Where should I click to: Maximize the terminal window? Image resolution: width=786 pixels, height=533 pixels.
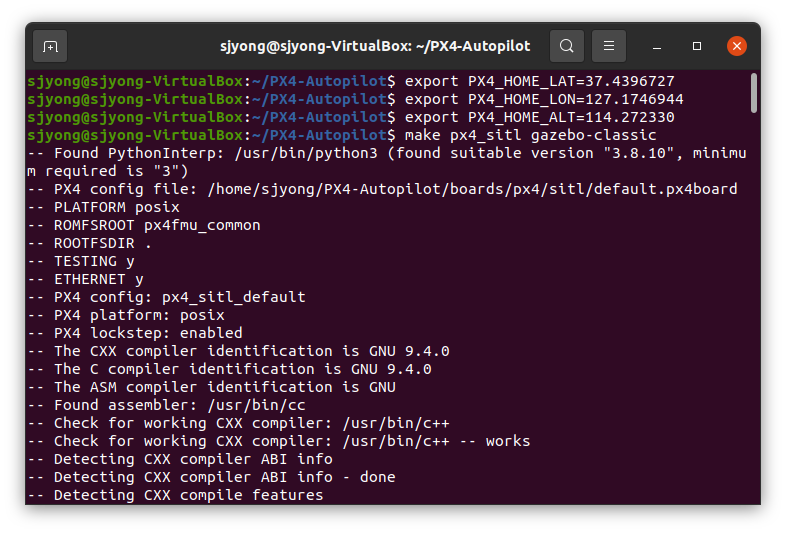(x=697, y=46)
